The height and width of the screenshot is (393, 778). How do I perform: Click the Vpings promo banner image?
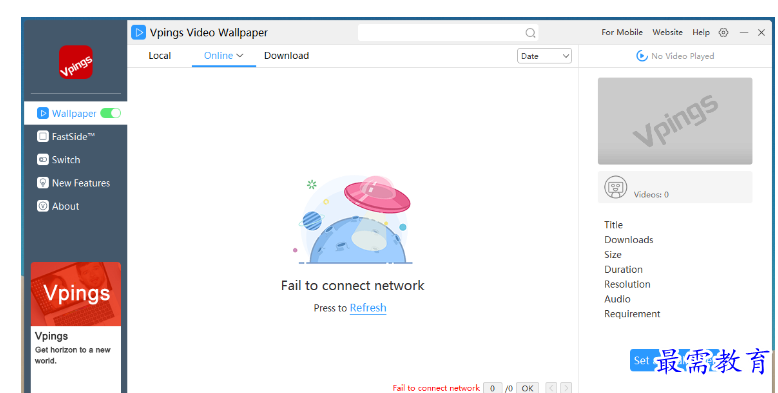pos(75,294)
